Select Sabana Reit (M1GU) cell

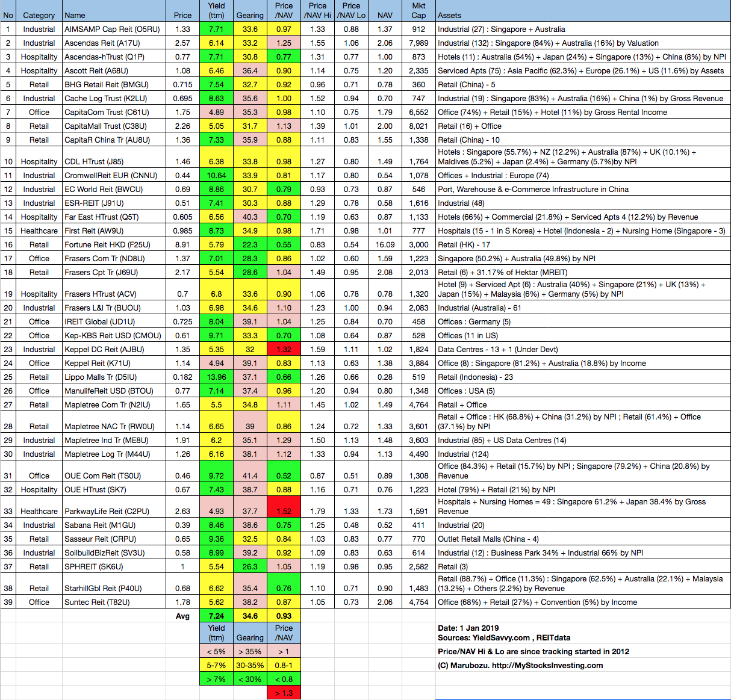(114, 525)
